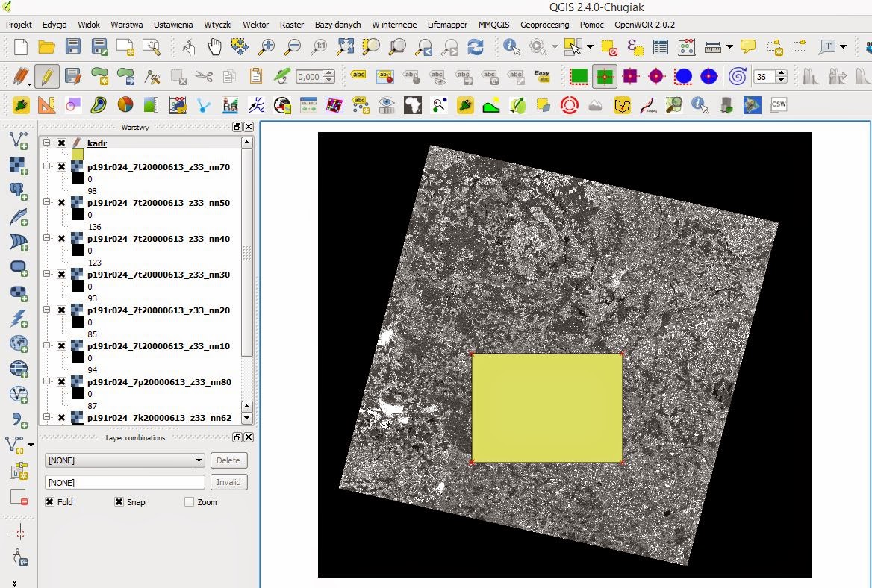
Task: Open the Wtyczki menu
Action: click(x=218, y=25)
